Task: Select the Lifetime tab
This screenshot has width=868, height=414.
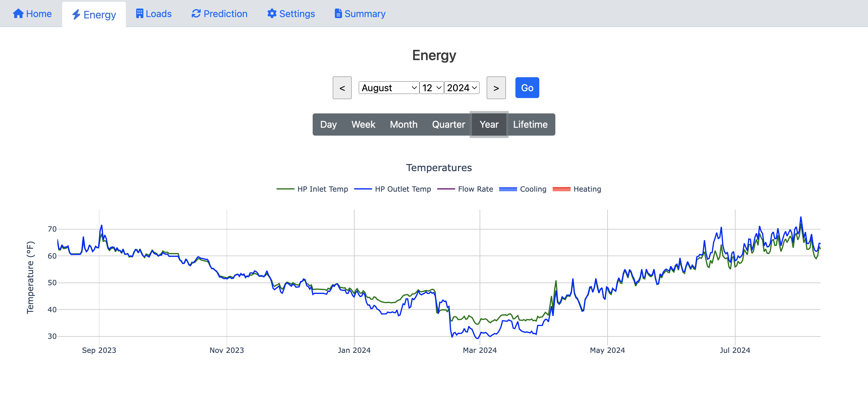Action: (x=530, y=124)
